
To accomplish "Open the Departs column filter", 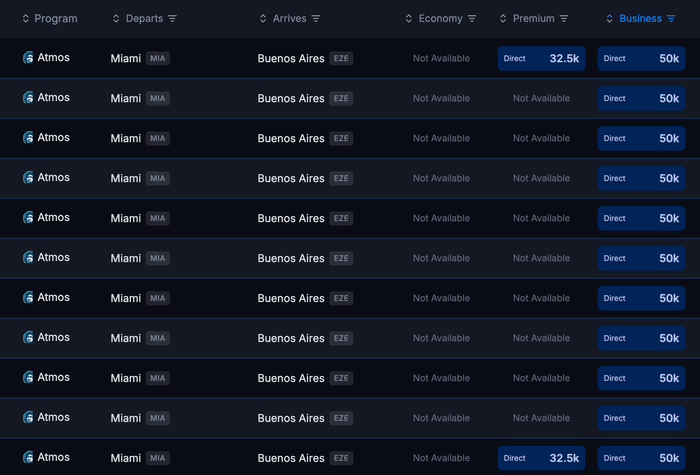I will [172, 18].
